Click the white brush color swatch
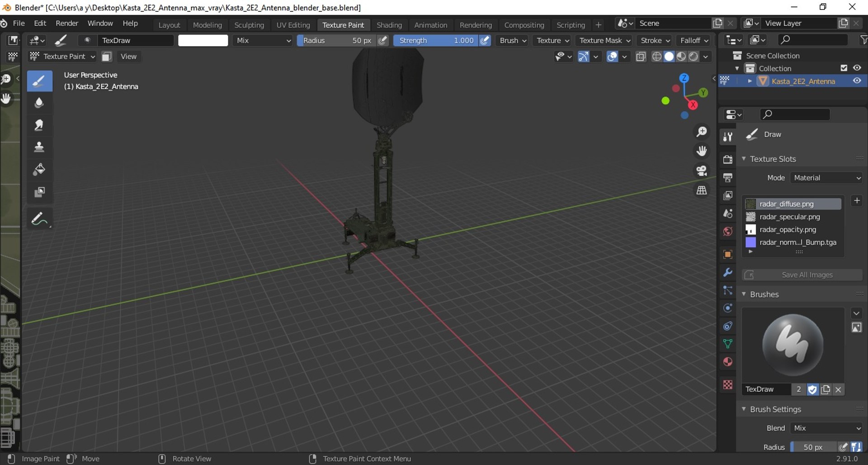The width and height of the screenshot is (868, 465). coord(203,40)
